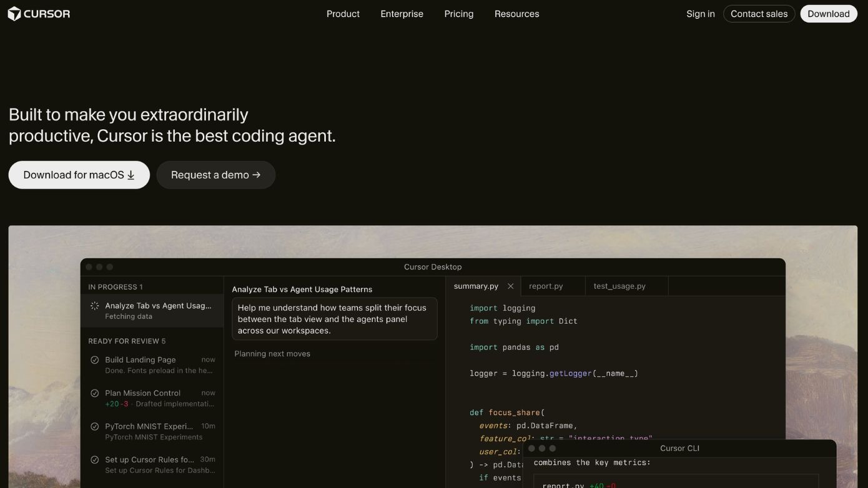Click the loading spinner icon for the in-progress task
This screenshot has width=868, height=488.
click(x=94, y=306)
